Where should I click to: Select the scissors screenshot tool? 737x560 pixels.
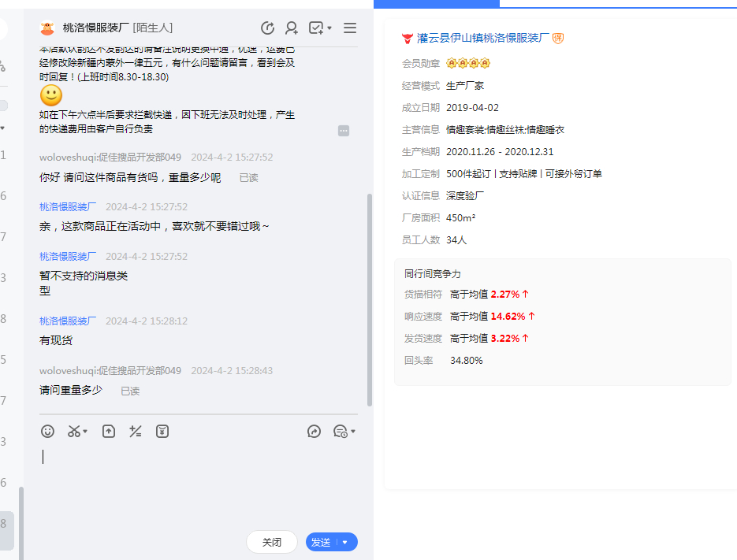coord(74,432)
